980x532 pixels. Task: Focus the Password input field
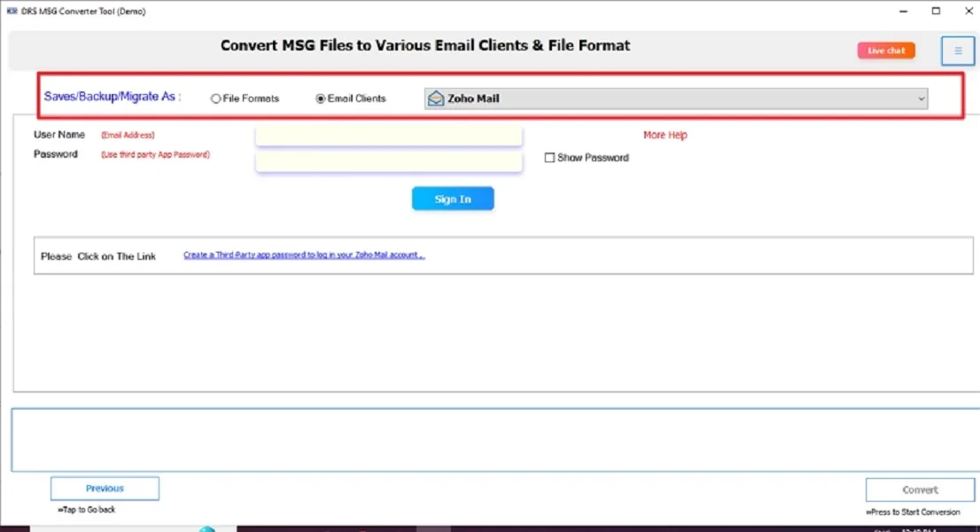pos(388,161)
